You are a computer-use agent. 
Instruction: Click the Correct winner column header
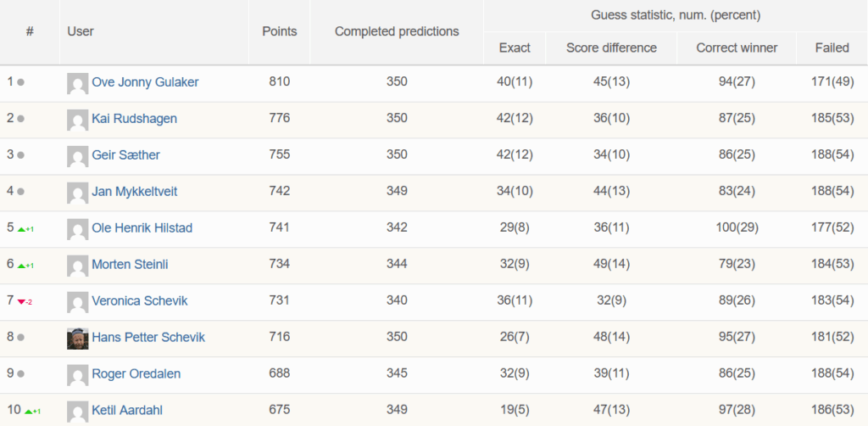coord(737,48)
